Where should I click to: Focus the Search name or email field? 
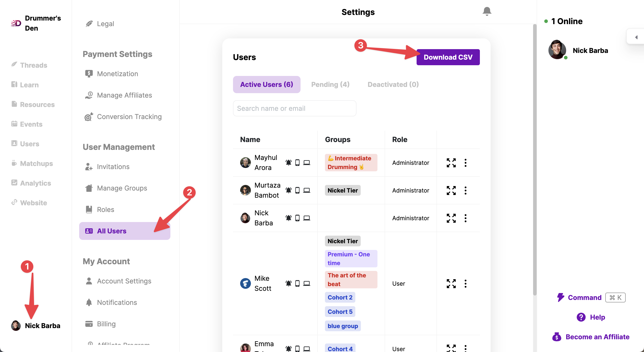294,108
